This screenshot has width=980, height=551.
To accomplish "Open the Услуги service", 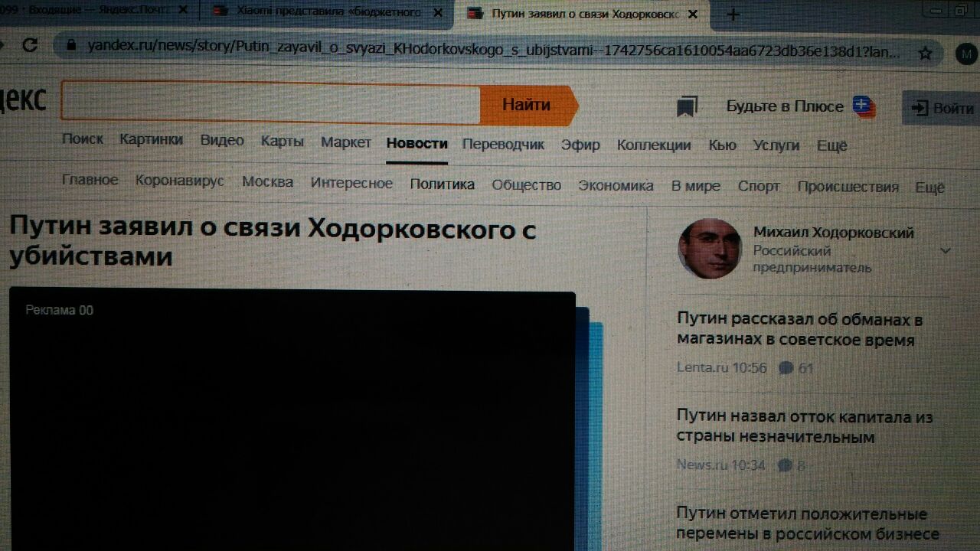I will click(x=776, y=145).
